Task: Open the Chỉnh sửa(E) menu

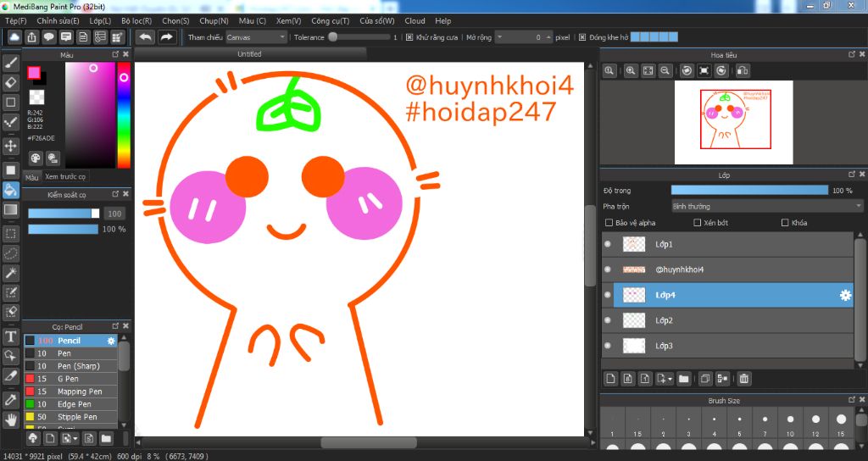Action: 58,21
